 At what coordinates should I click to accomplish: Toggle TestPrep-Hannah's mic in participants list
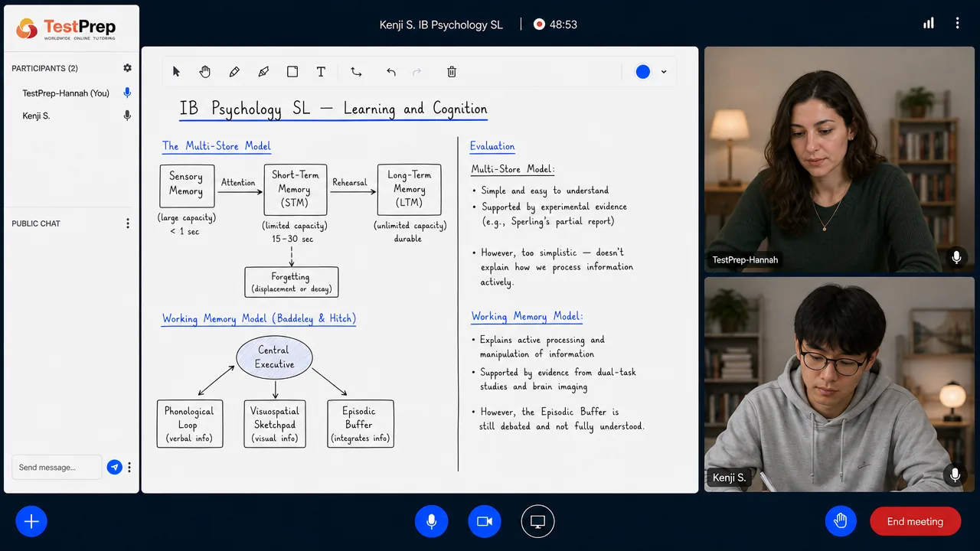(127, 93)
